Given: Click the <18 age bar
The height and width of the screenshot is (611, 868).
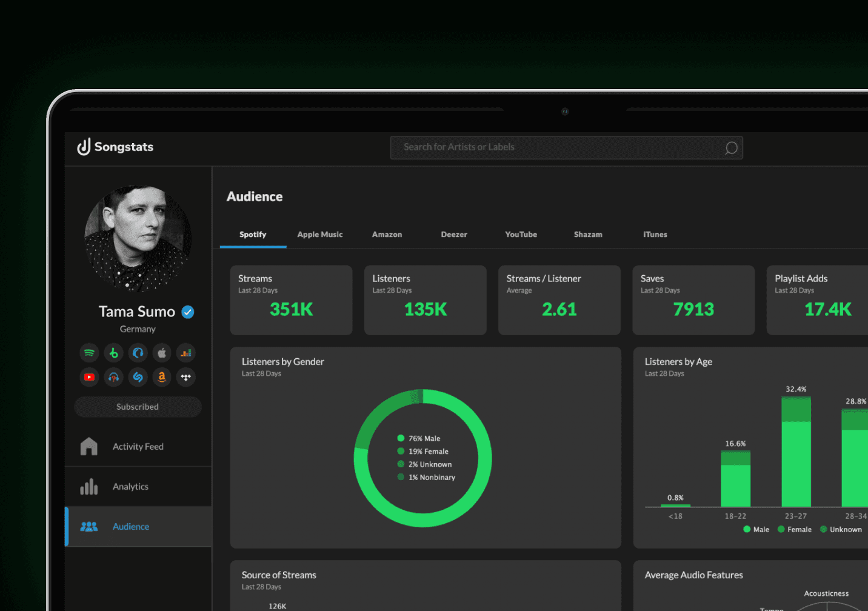Looking at the screenshot, I should tap(675, 506).
